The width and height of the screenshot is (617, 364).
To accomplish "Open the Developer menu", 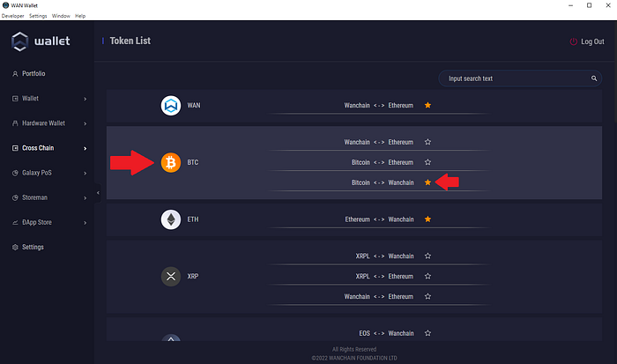I will click(12, 16).
